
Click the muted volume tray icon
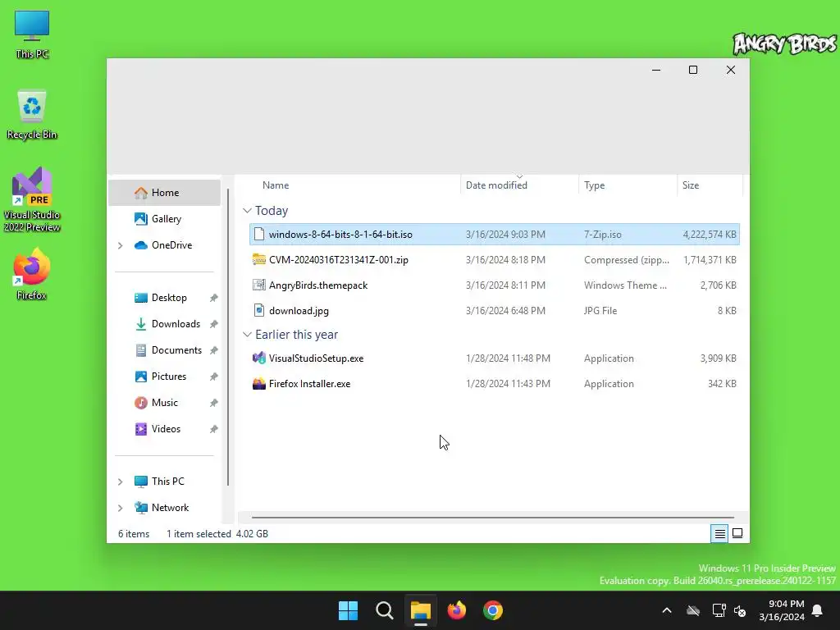click(740, 610)
